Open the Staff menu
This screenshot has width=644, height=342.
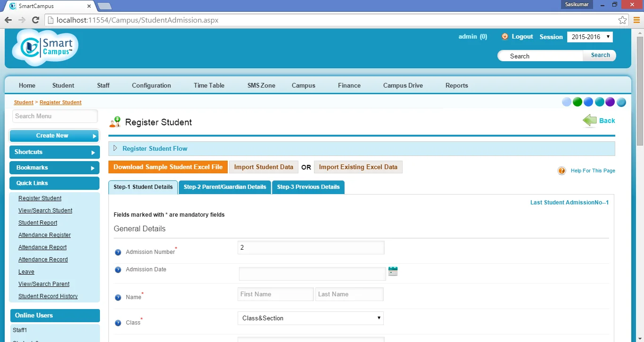click(103, 85)
